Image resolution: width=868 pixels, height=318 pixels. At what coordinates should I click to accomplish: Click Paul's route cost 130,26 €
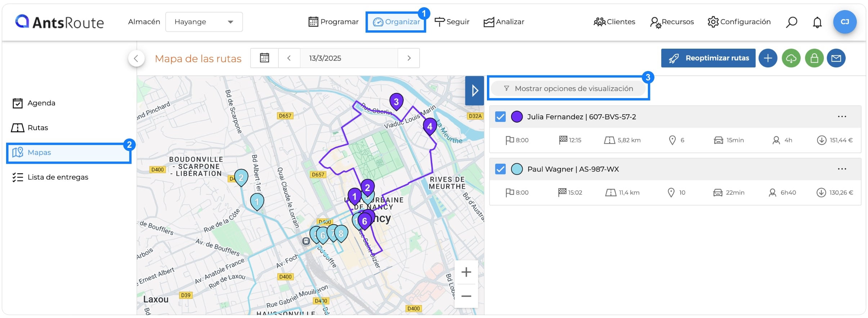835,193
